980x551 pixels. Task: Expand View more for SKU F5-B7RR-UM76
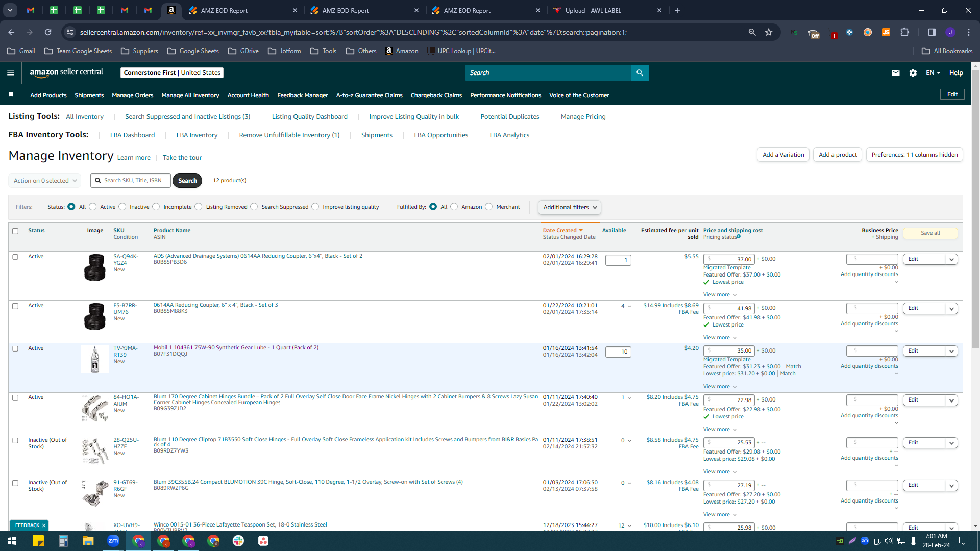point(720,338)
